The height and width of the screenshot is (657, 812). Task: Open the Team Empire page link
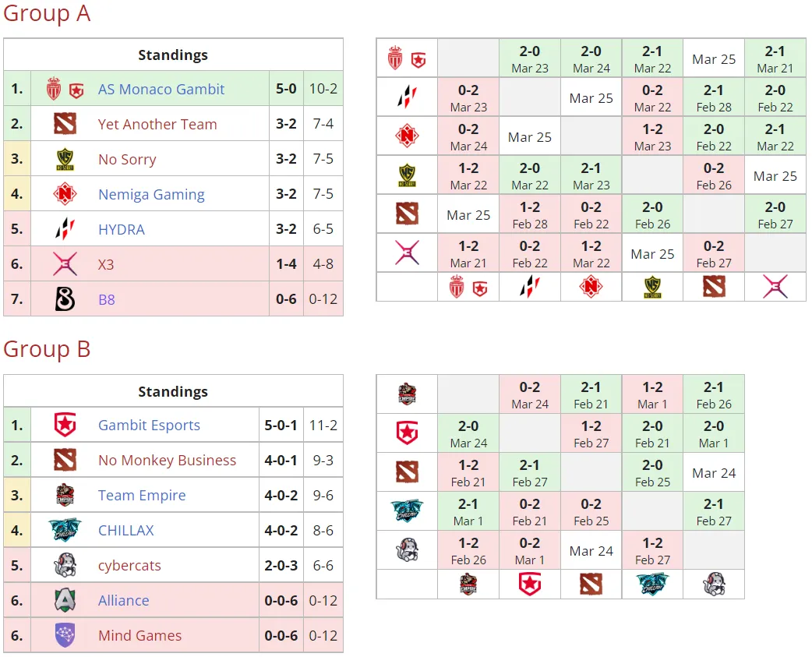tap(142, 496)
